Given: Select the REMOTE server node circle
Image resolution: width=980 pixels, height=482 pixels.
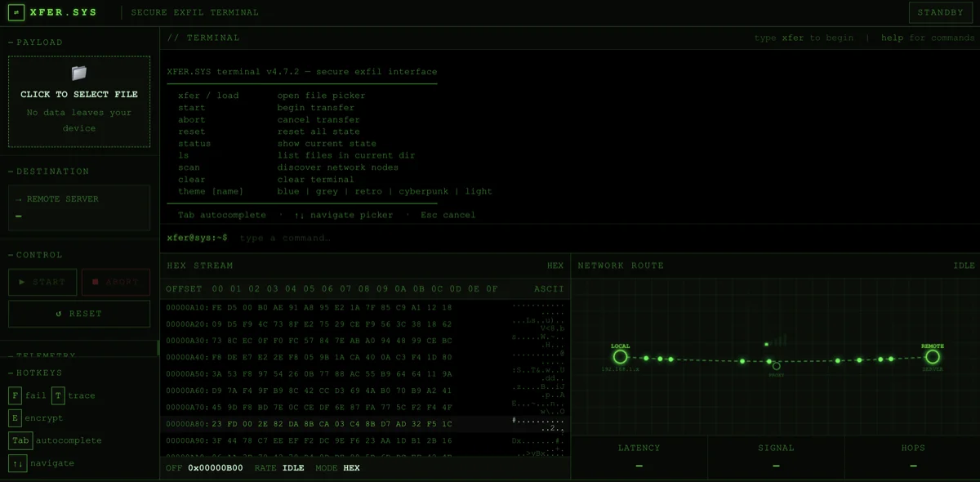Looking at the screenshot, I should pyautogui.click(x=933, y=357).
